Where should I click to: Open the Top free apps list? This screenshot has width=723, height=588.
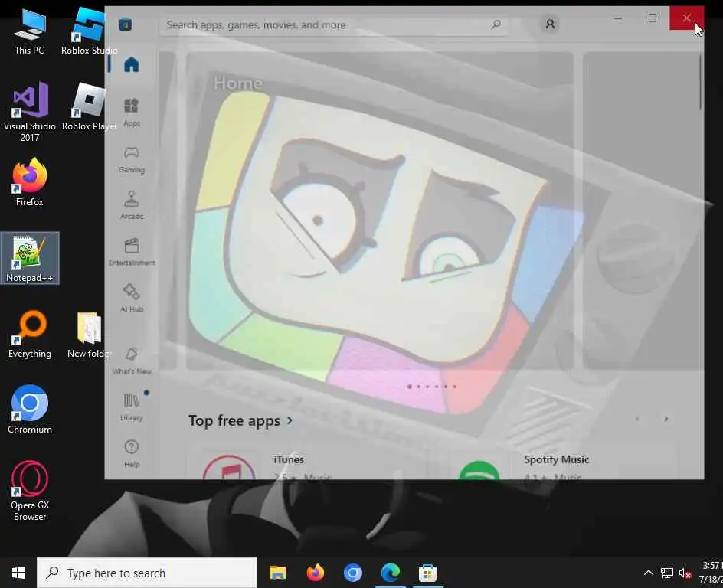coord(240,420)
